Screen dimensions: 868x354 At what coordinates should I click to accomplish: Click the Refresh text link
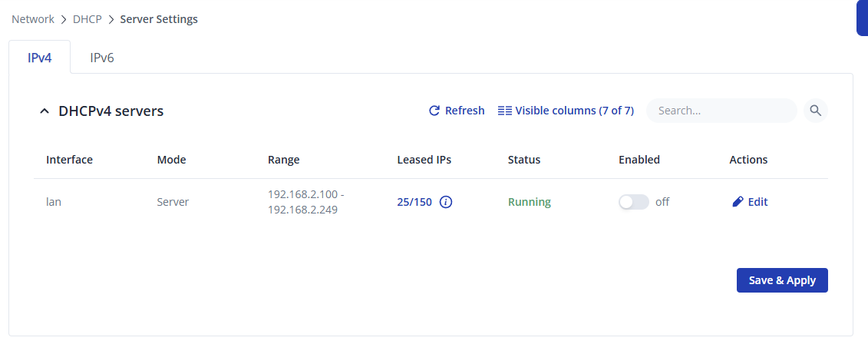coord(464,111)
